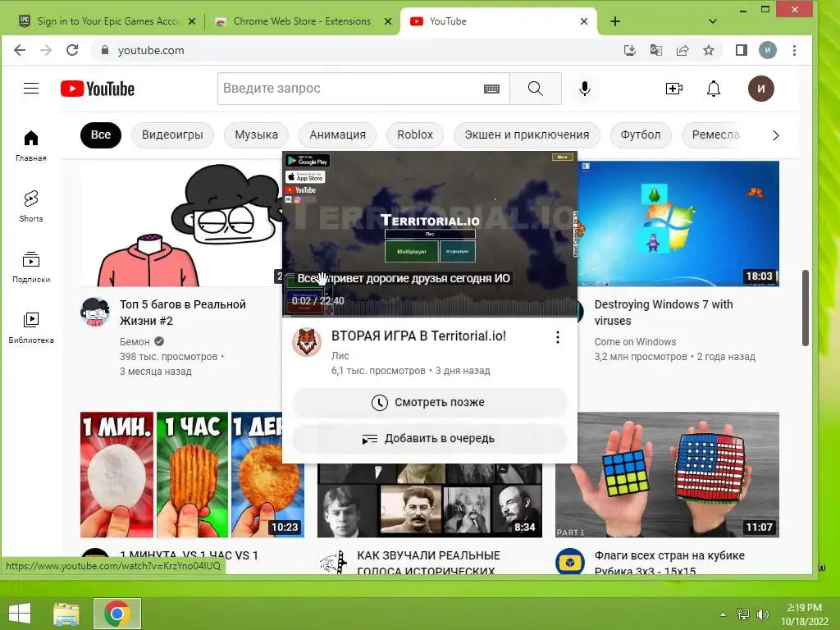Click Смотреть позже button

coord(429,402)
